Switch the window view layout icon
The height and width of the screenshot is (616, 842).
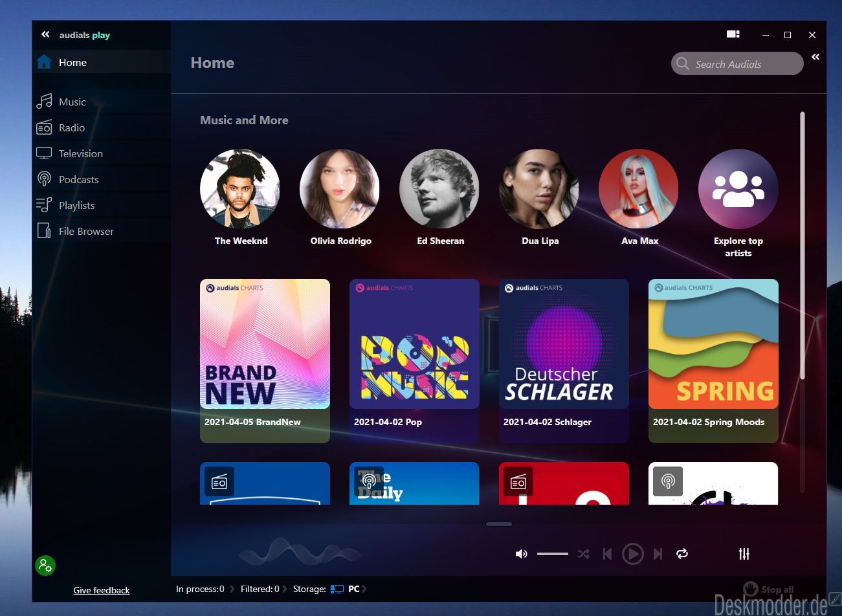click(733, 34)
